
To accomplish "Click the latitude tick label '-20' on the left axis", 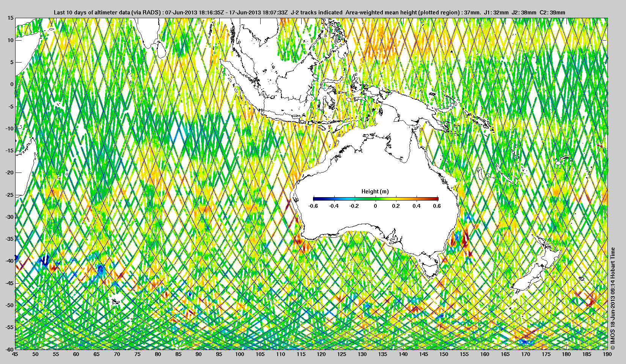I will (x=9, y=173).
